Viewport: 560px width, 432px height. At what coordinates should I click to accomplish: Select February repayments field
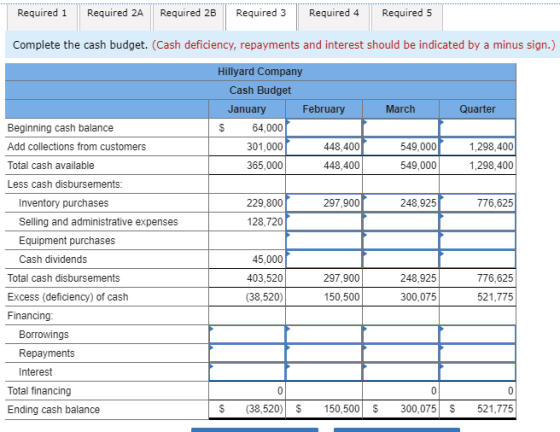[x=324, y=353]
